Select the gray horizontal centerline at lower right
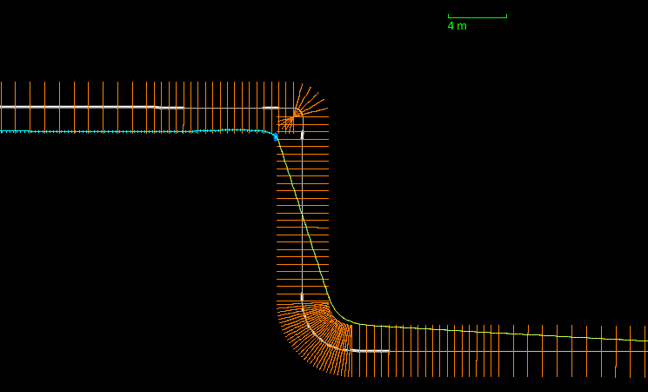Image resolution: width=648 pixels, height=392 pixels. [517, 352]
